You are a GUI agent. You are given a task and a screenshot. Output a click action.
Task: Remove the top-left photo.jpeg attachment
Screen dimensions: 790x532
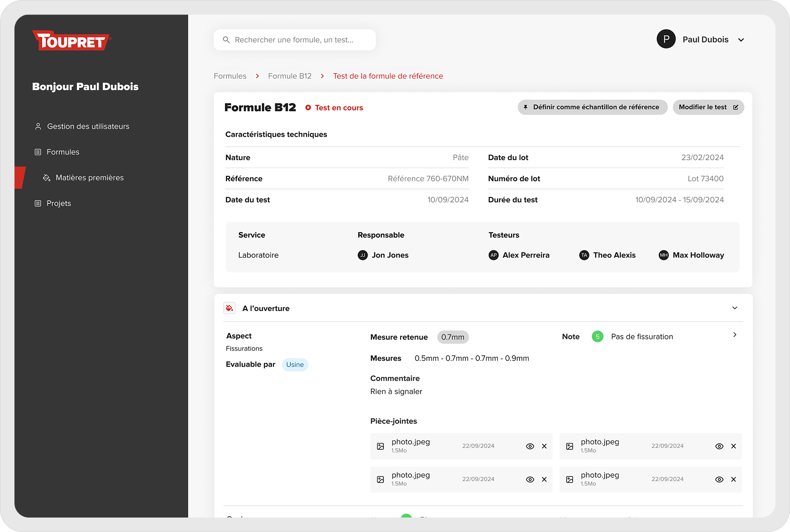pyautogui.click(x=544, y=446)
